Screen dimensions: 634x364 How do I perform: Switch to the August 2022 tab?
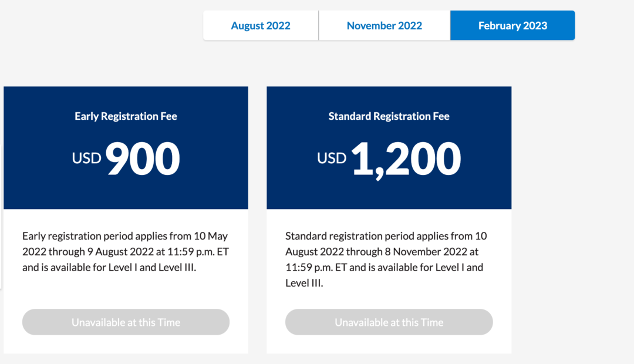pos(261,26)
